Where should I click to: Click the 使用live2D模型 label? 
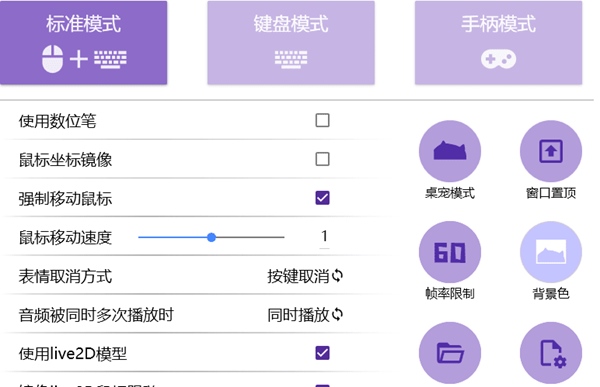pos(73,354)
